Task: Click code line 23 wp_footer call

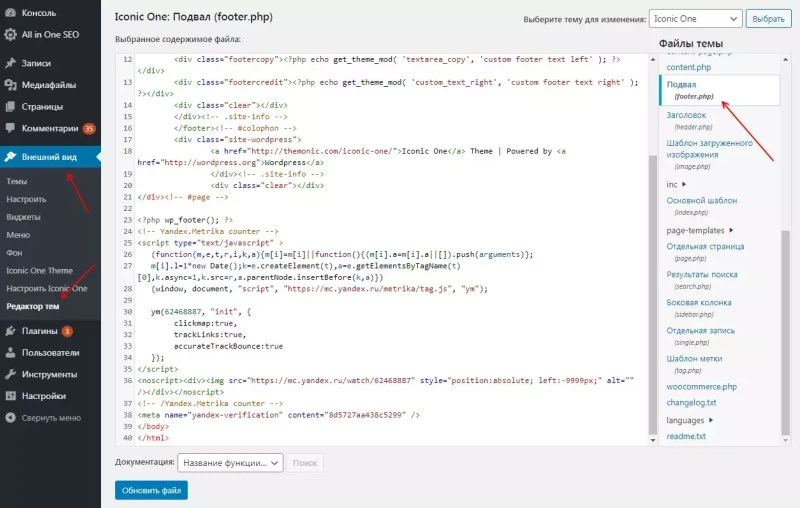Action: coord(185,220)
